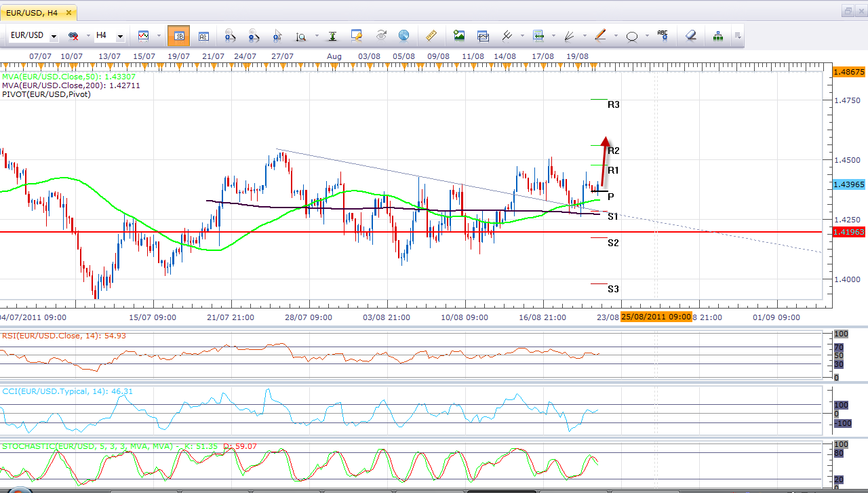Screen dimensions: 868x493
Task: Select the ABC text label tool
Action: tap(663, 36)
